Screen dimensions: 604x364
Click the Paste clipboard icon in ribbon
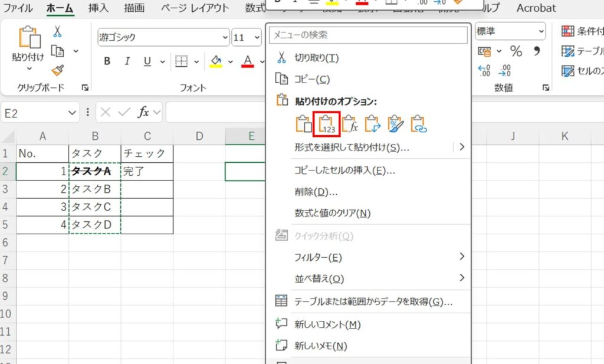coord(29,37)
